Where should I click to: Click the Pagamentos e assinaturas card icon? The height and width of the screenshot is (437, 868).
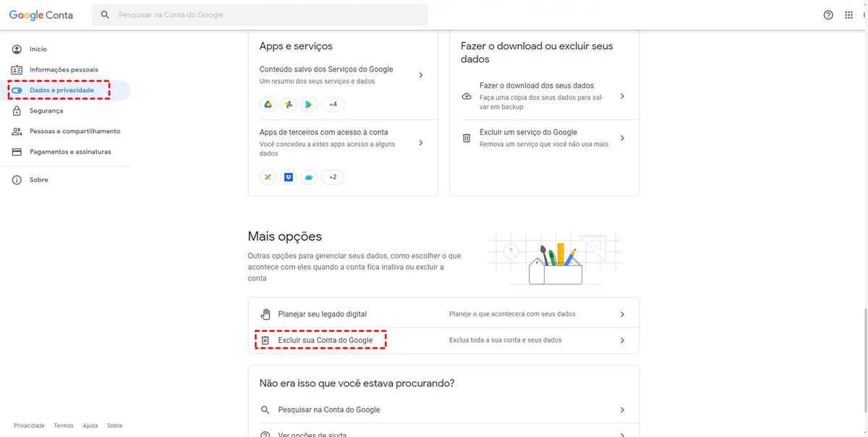17,152
